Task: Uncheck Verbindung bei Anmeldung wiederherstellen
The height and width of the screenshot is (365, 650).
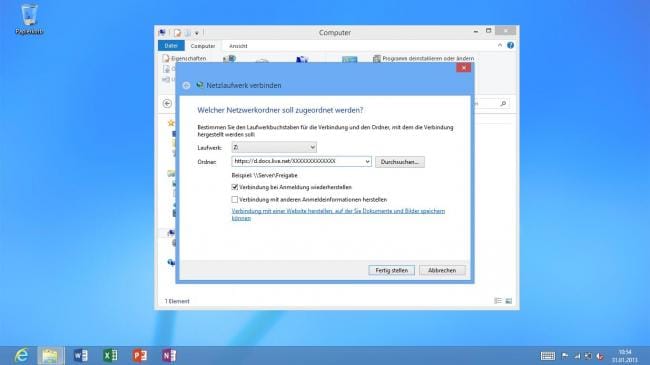Action: pyautogui.click(x=235, y=187)
